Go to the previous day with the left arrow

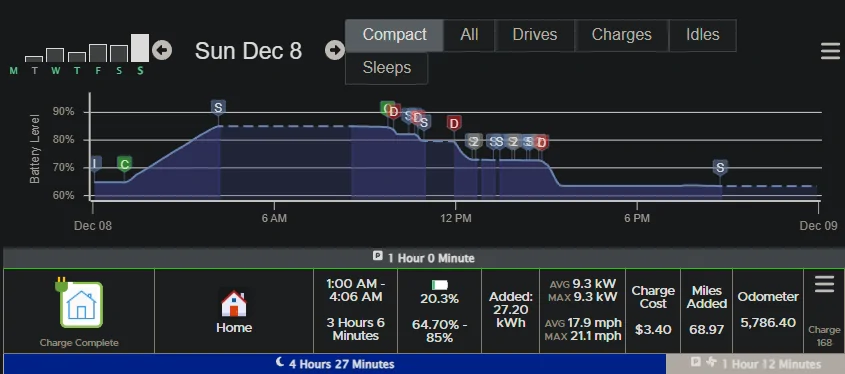pos(162,50)
